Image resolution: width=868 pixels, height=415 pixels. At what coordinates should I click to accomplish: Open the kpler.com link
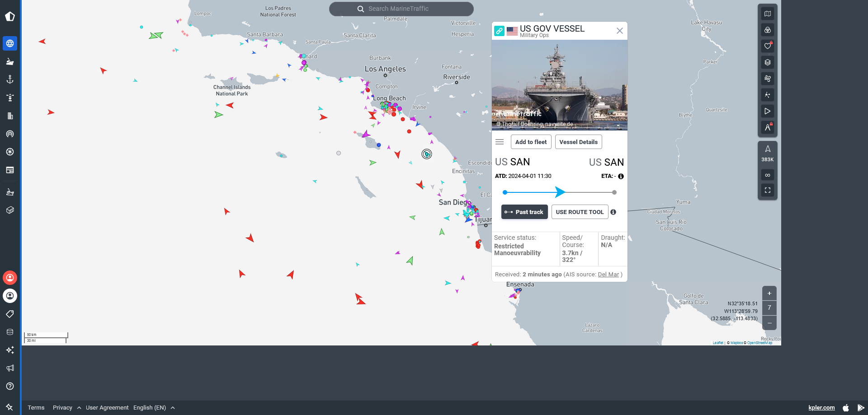pyautogui.click(x=821, y=407)
